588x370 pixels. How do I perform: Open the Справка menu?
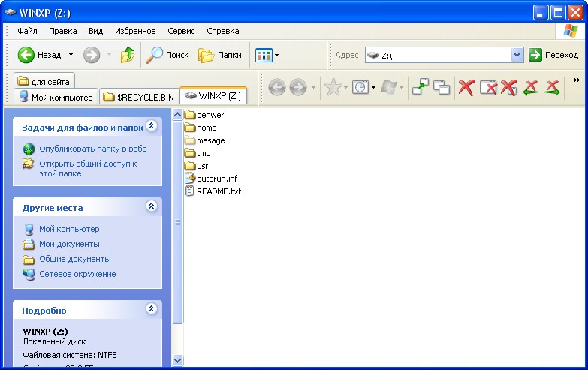pyautogui.click(x=223, y=31)
